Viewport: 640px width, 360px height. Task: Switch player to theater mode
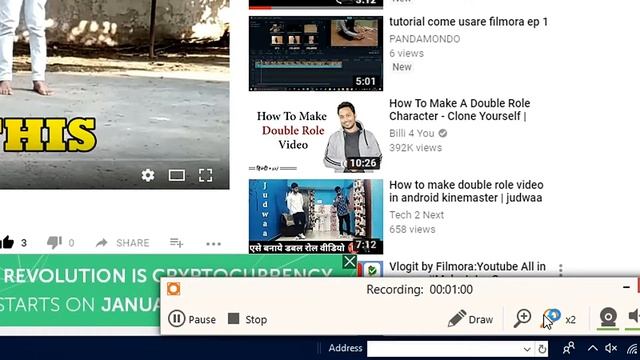click(177, 176)
